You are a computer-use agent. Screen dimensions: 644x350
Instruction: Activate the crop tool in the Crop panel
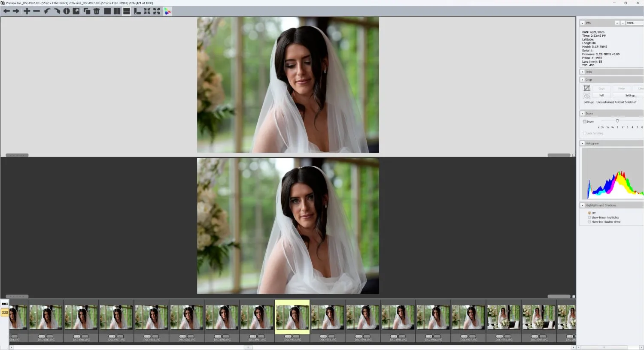tap(588, 88)
